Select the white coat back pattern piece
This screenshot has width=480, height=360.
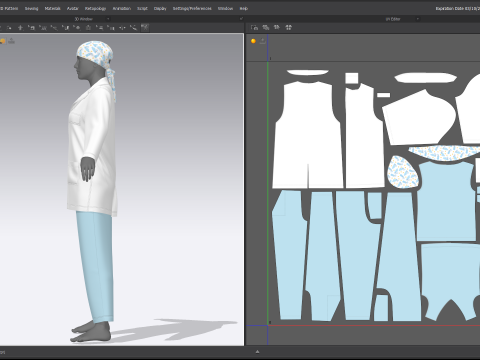tap(307, 140)
